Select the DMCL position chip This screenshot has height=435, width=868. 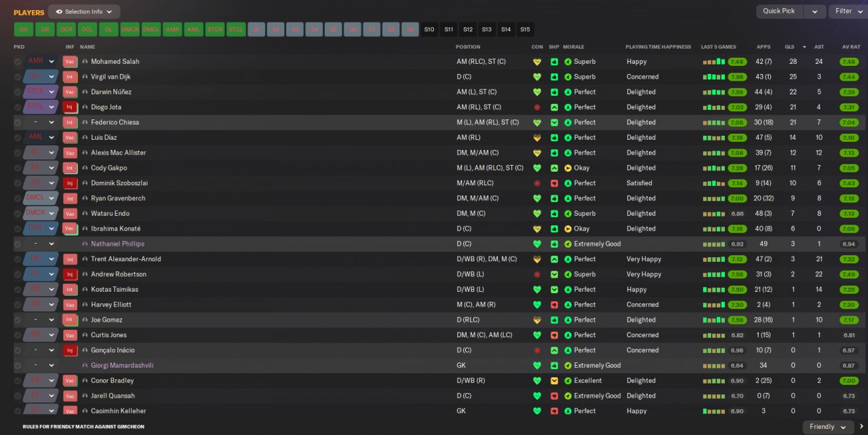coord(151,30)
